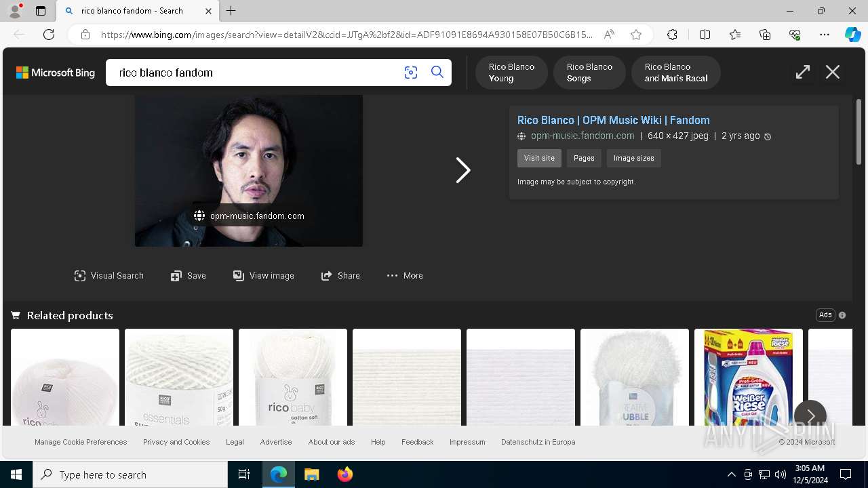Open the tab actions menu icon
The image size is (868, 488).
click(x=41, y=11)
